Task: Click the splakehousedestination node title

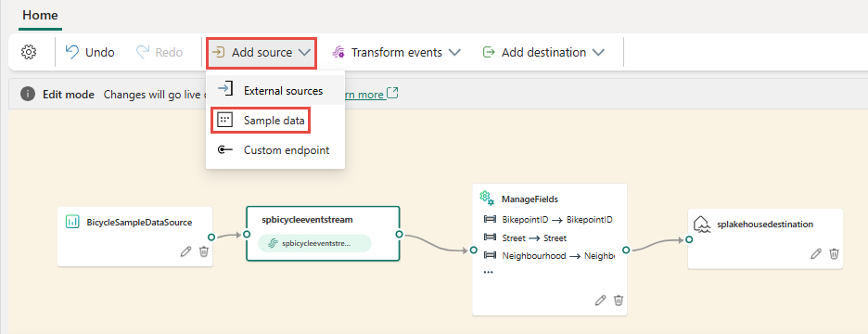Action: [x=766, y=225]
